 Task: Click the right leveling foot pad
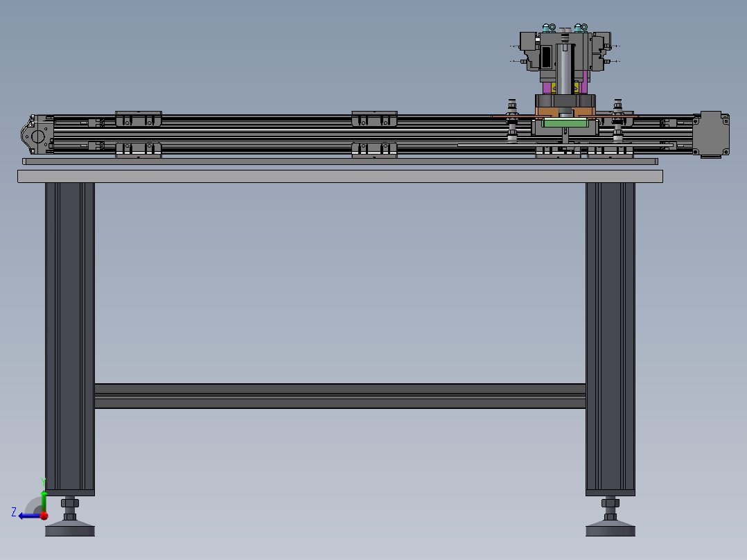[610, 530]
